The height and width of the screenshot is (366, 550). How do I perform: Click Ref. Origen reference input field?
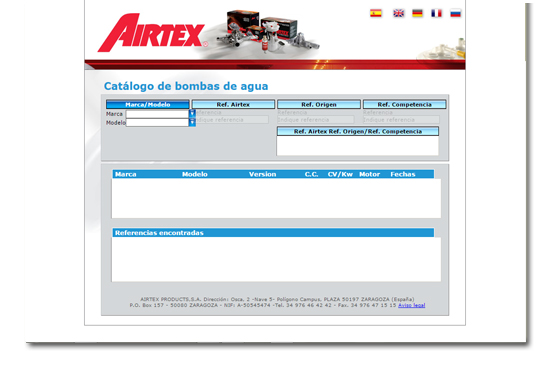point(316,120)
